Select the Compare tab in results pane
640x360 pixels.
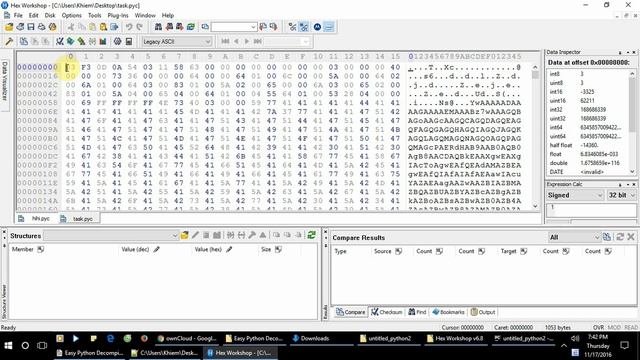tap(351, 312)
